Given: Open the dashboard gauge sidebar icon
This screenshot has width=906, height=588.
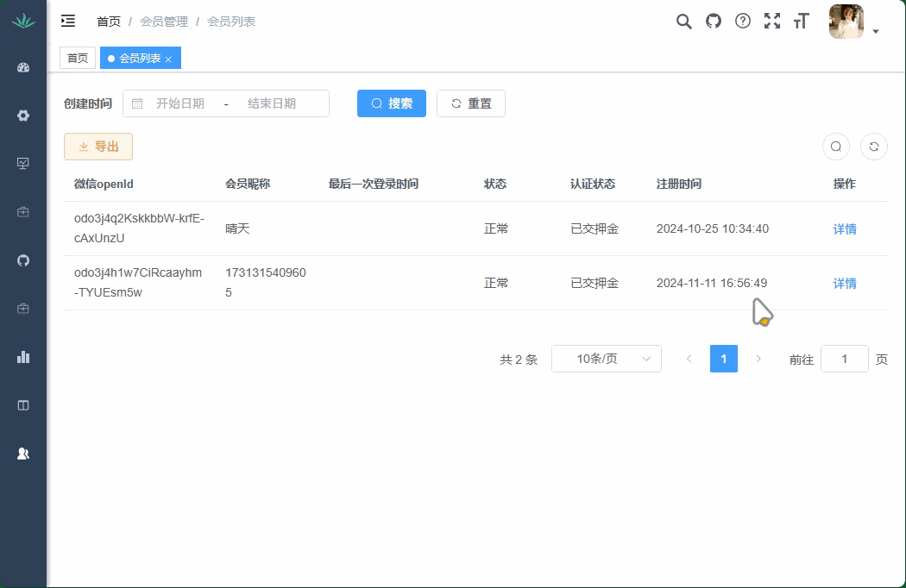Looking at the screenshot, I should point(23,67).
